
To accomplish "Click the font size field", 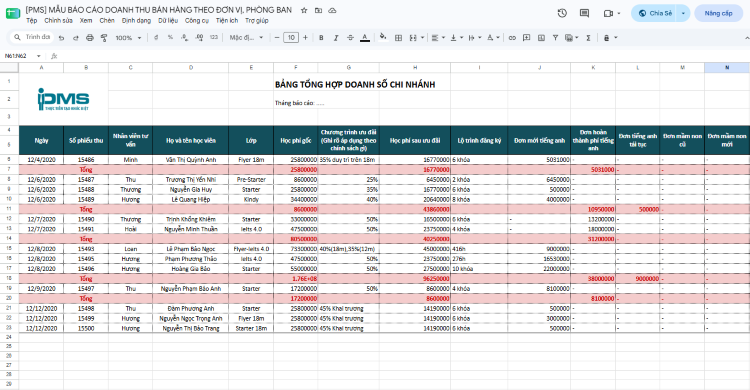I will (x=291, y=37).
